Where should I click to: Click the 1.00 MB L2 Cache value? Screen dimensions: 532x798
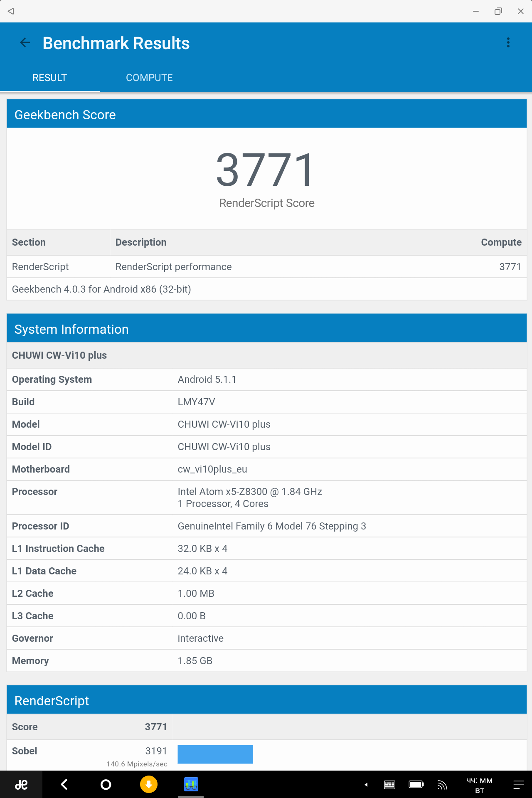coord(196,594)
